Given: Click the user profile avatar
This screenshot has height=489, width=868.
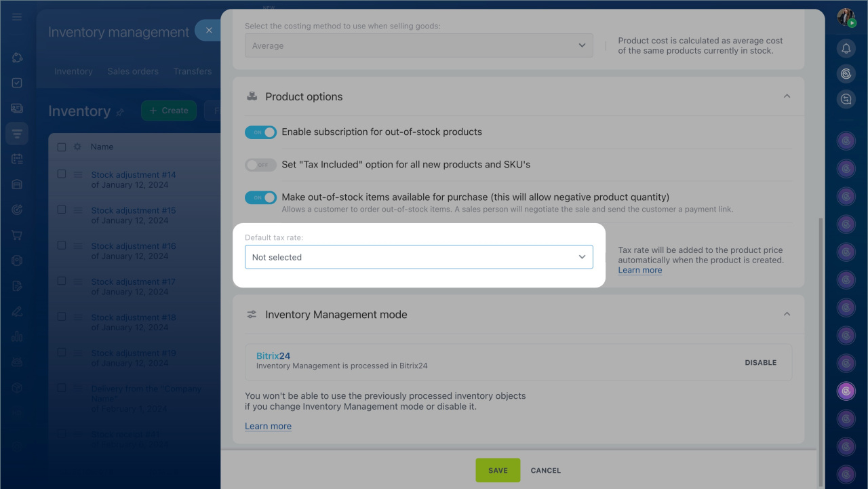Looking at the screenshot, I should pyautogui.click(x=846, y=18).
